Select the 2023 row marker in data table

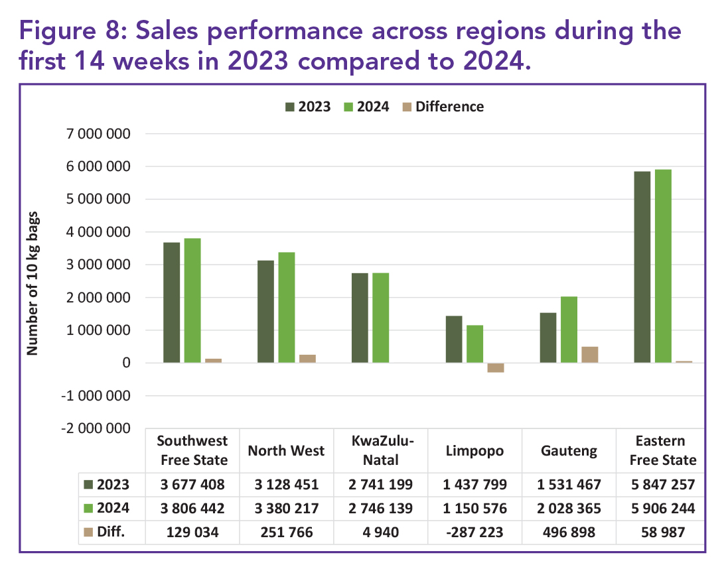click(x=88, y=484)
